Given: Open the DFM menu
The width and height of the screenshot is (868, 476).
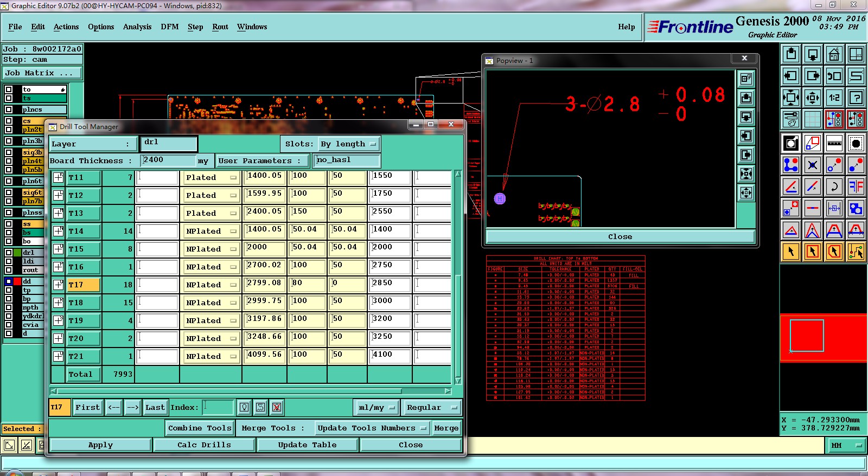Looking at the screenshot, I should click(x=169, y=27).
